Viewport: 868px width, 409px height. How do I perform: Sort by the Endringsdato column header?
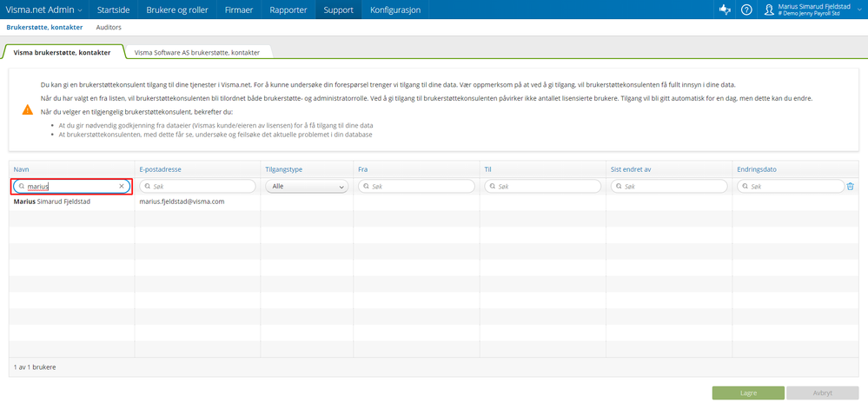[757, 169]
